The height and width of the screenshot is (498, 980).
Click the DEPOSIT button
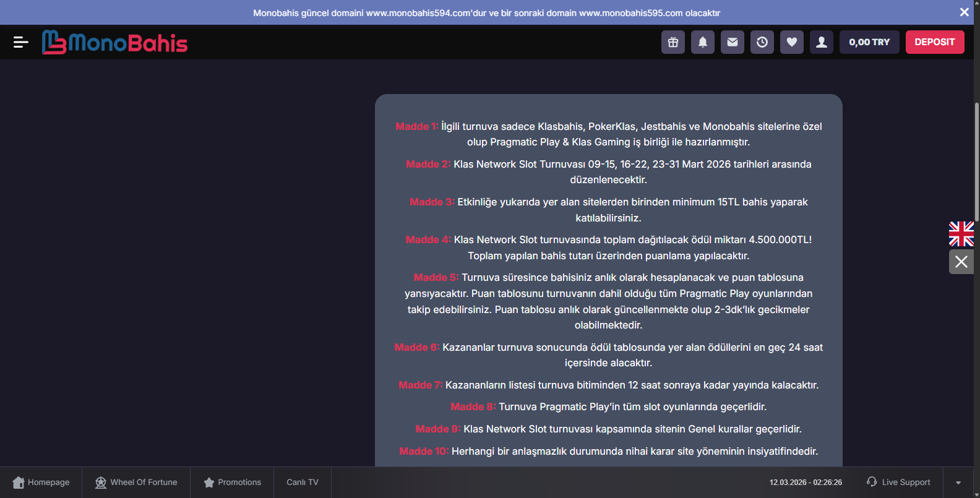pyautogui.click(x=935, y=42)
